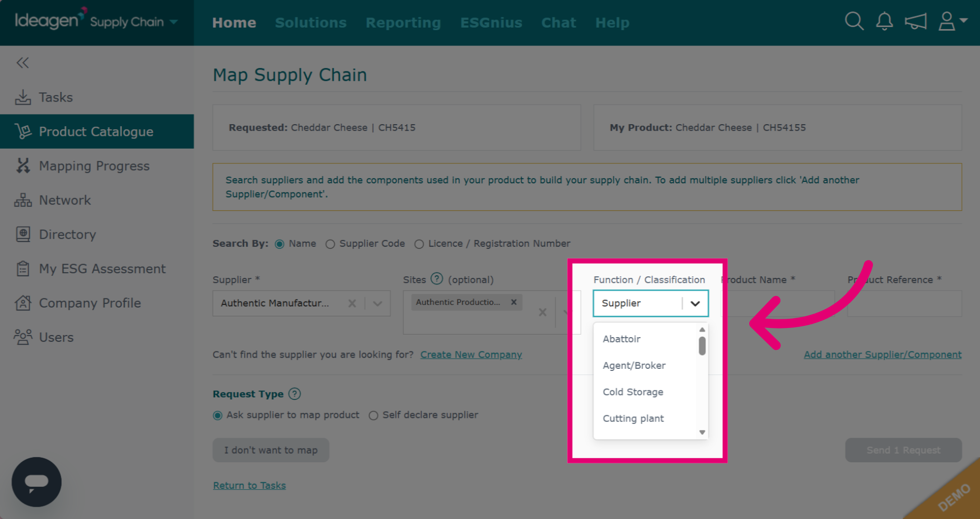
Task: Open the ESGnius menu
Action: tap(491, 22)
